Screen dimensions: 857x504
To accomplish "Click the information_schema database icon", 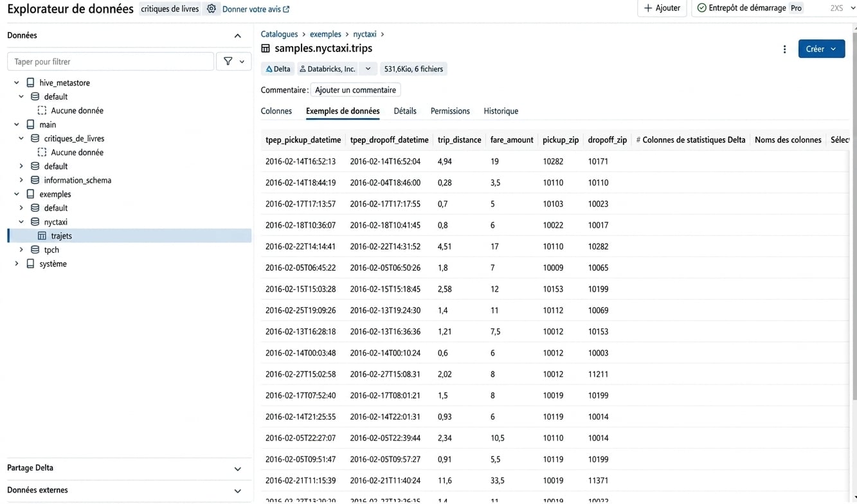I will click(x=35, y=181).
